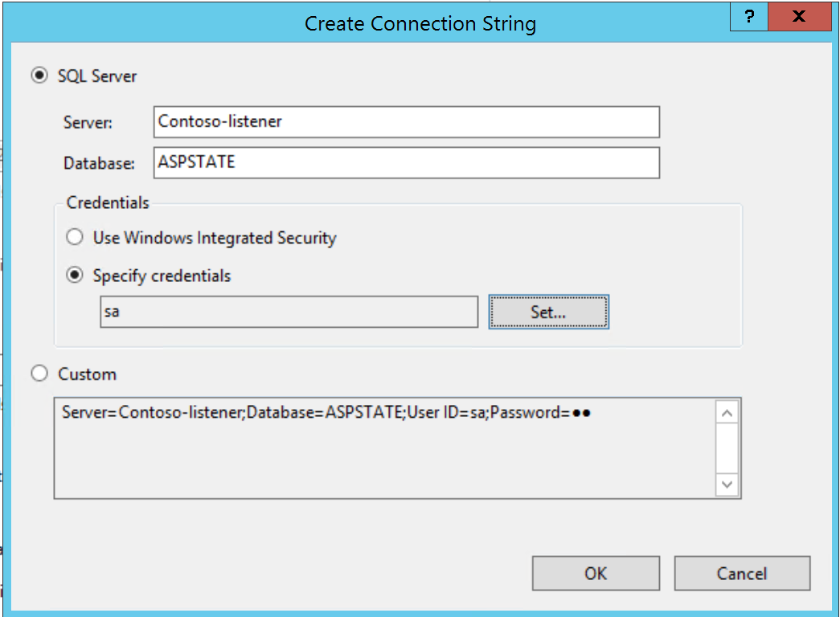Click the Credentials group heading
This screenshot has height=617, width=840.
[x=108, y=203]
